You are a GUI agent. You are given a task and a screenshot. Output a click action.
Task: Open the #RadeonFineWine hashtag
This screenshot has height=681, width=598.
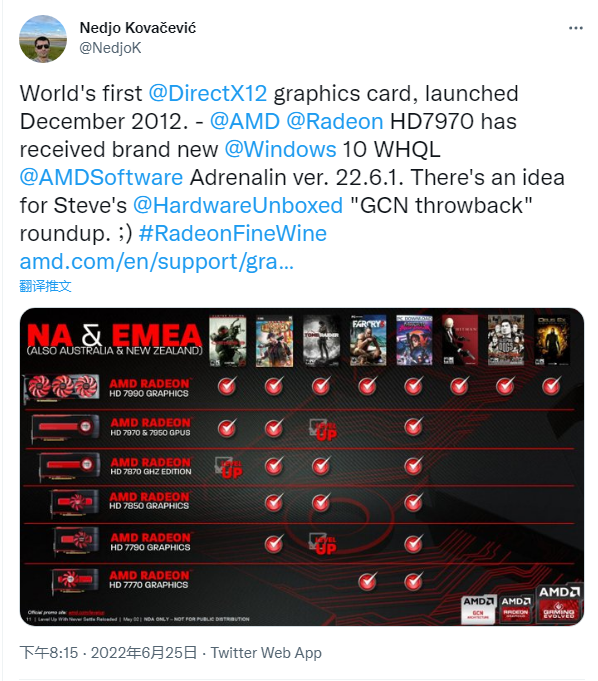tap(233, 233)
